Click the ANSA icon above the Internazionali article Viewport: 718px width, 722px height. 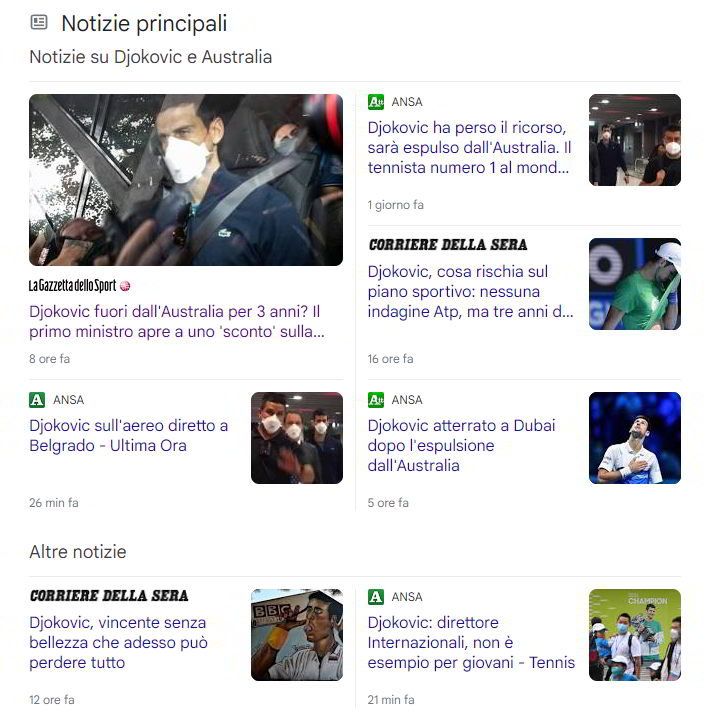click(x=376, y=597)
